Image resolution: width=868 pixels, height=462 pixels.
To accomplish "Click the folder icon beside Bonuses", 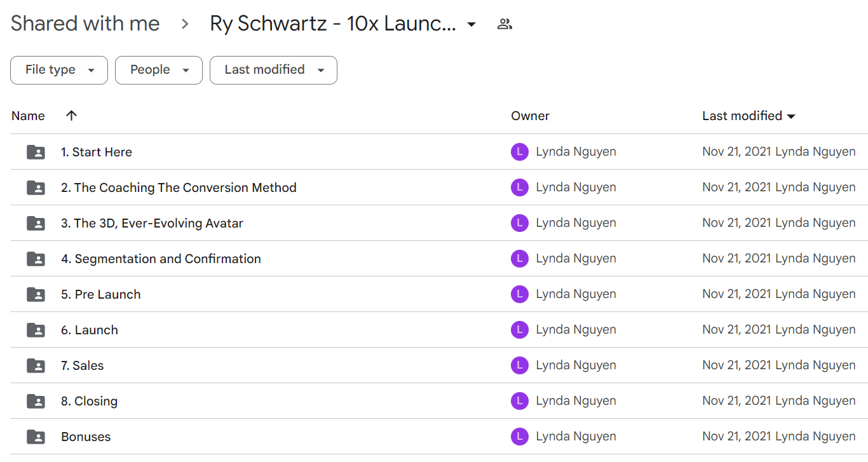I will tap(36, 437).
